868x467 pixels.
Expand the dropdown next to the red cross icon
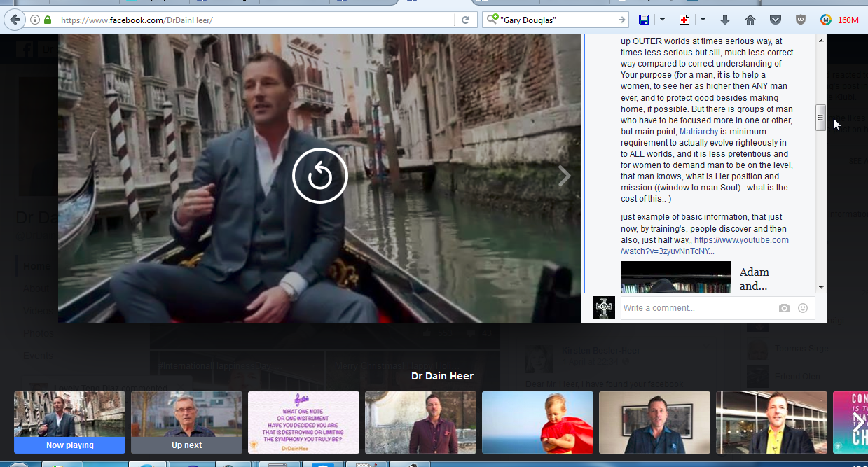(703, 20)
